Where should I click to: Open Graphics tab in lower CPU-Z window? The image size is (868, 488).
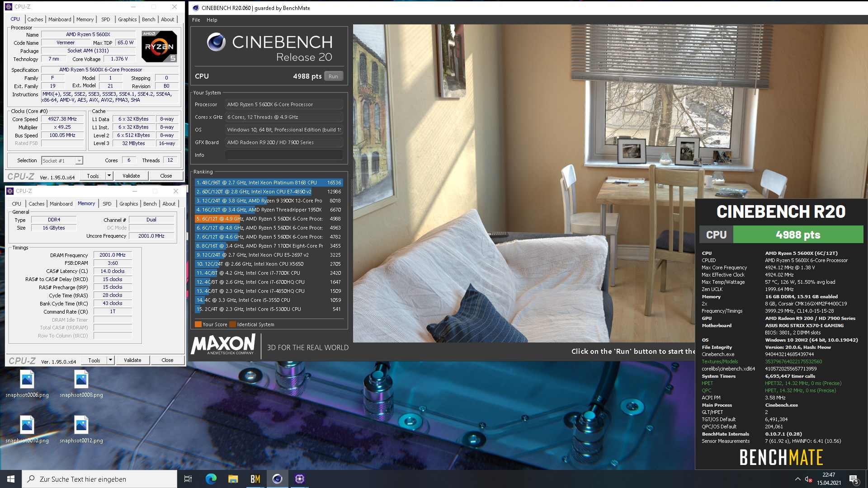point(128,204)
